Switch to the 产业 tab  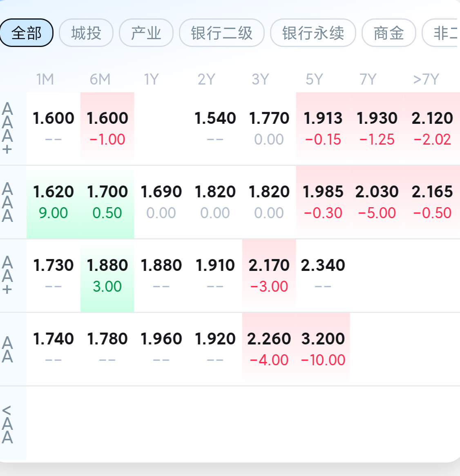pos(146,33)
